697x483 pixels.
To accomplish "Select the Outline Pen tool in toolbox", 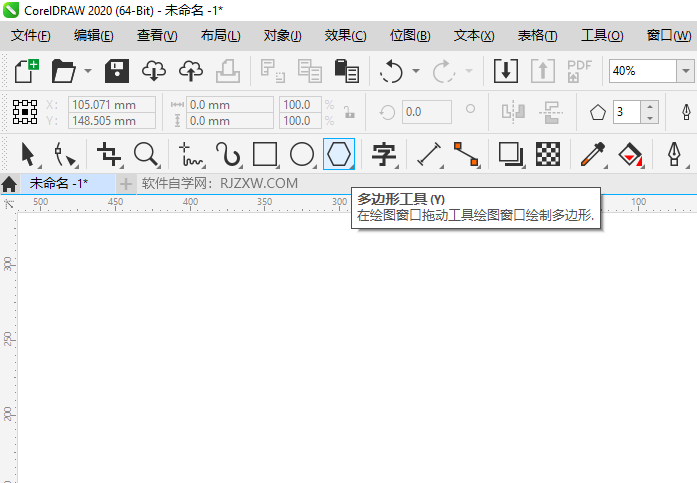I will [675, 154].
